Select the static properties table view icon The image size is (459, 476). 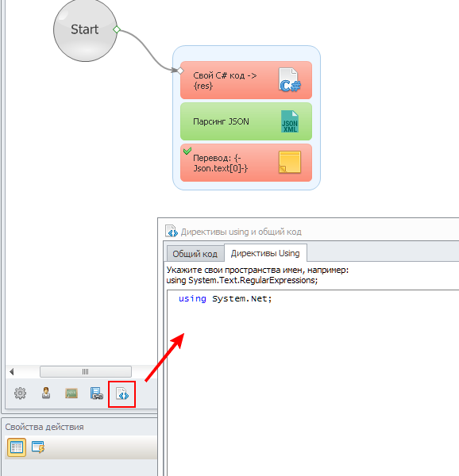coord(17,447)
